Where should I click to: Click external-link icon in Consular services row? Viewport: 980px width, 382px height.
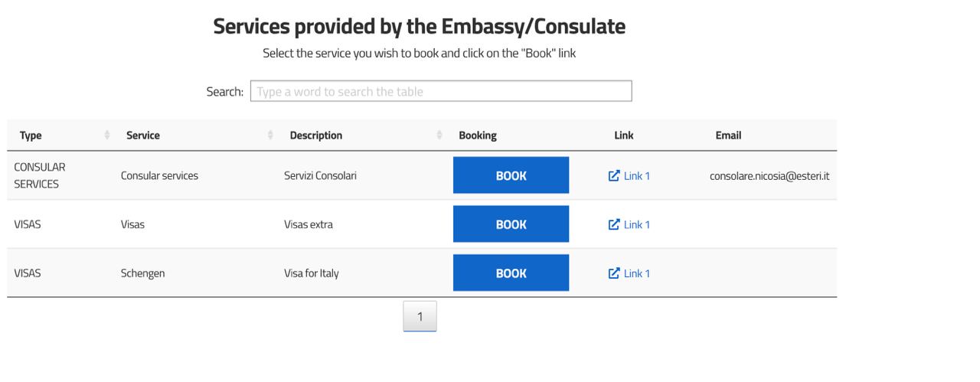click(613, 176)
